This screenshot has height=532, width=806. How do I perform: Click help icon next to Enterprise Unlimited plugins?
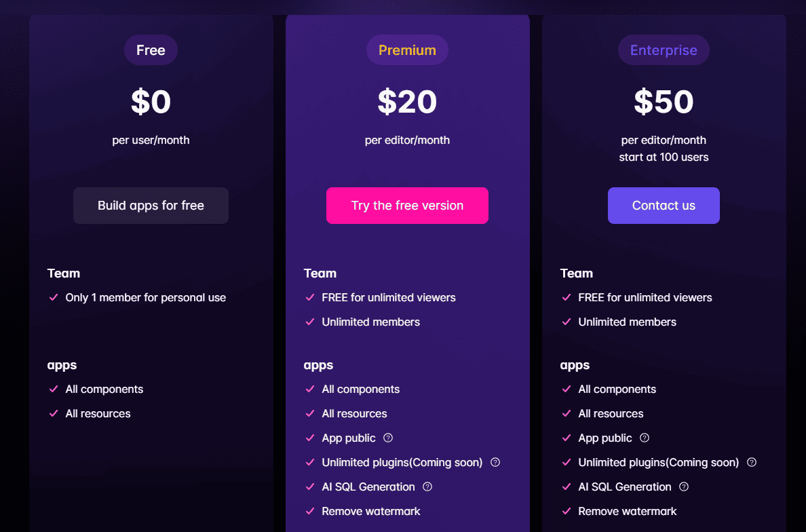751,462
